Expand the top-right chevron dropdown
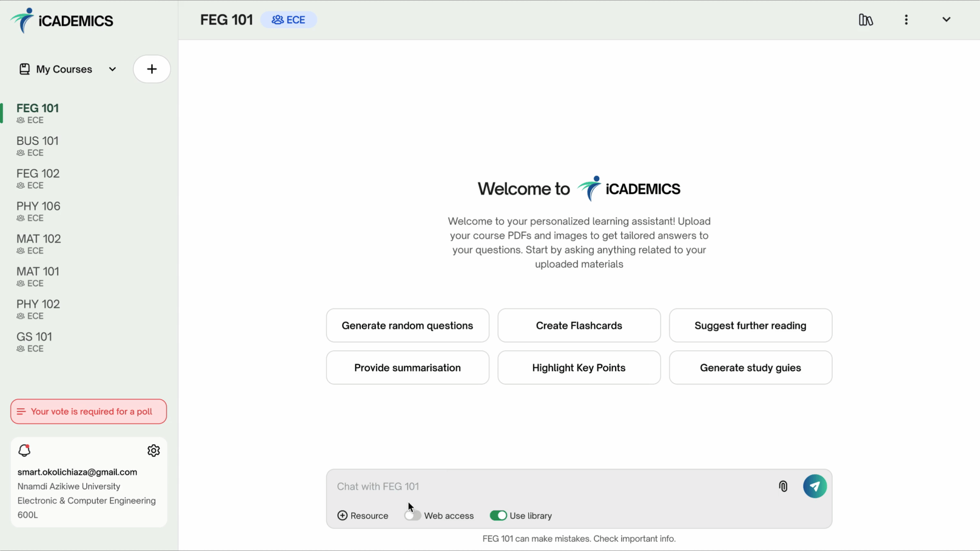 coord(947,19)
